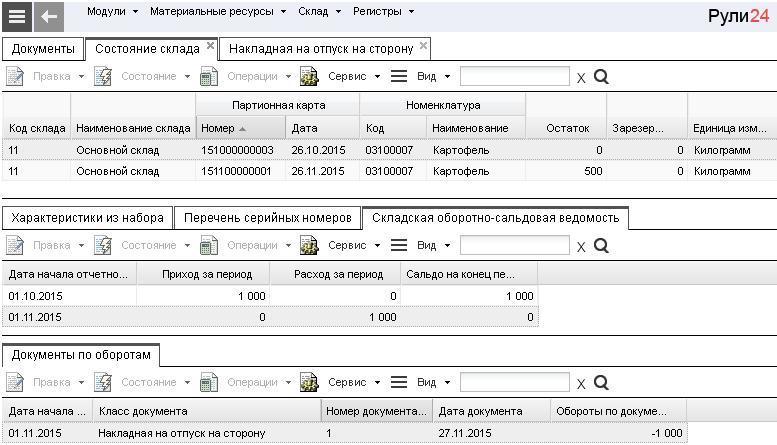This screenshot has height=445, width=777.
Task: Sort by the Дата документа column header
Action: click(492, 411)
